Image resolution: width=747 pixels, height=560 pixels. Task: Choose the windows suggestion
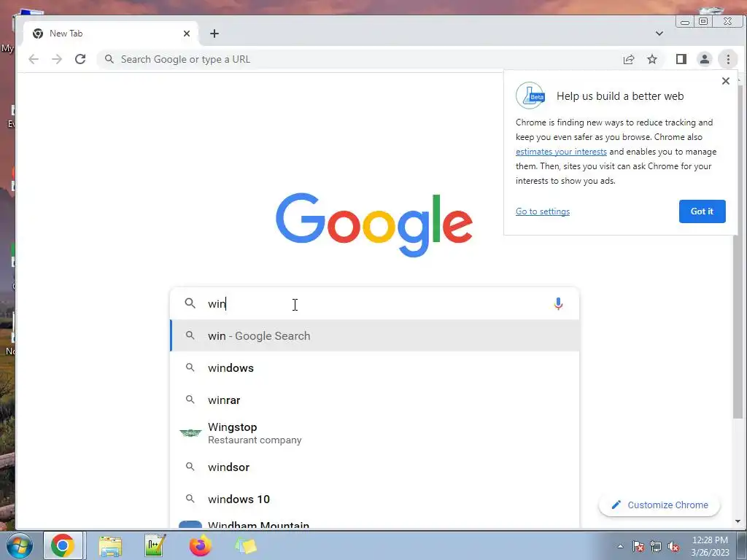point(374,368)
